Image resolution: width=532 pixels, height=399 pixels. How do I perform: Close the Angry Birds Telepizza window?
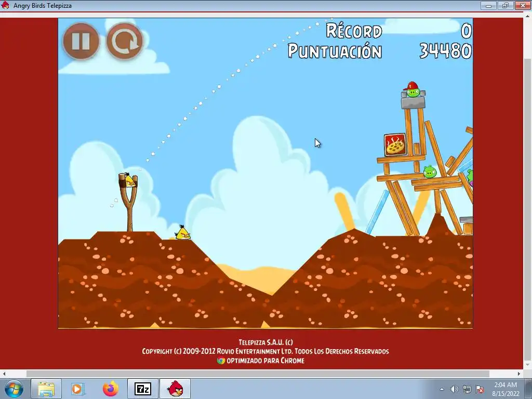(523, 5)
